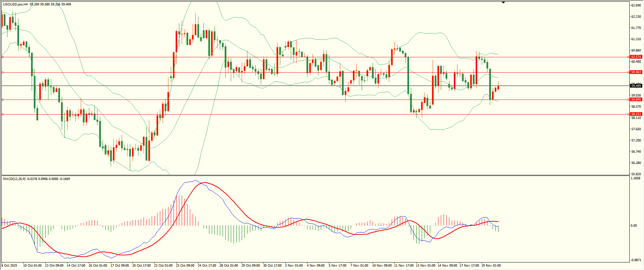Click the 58.253 red price label
Viewport: 644px width, 270px height.
pyautogui.click(x=636, y=114)
